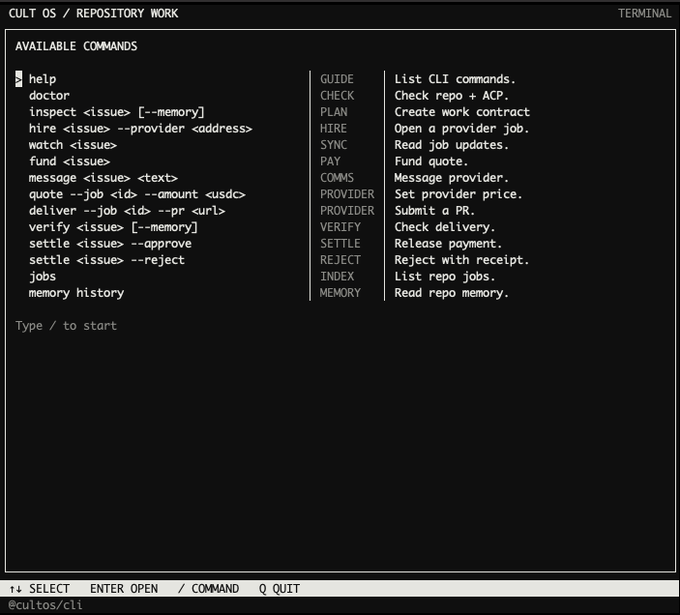Screen dimensions: 680x615
Task: Click the 'Fund quote.' description
Action: 431,161
